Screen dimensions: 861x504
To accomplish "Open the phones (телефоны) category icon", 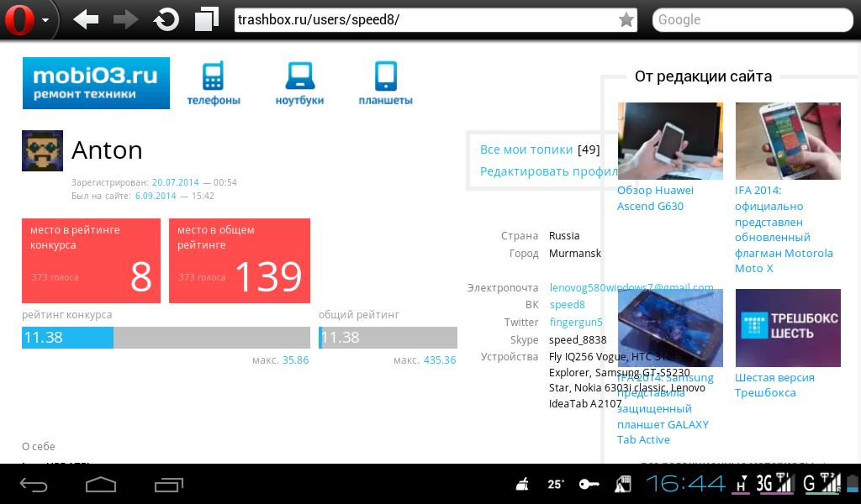I will 213,83.
